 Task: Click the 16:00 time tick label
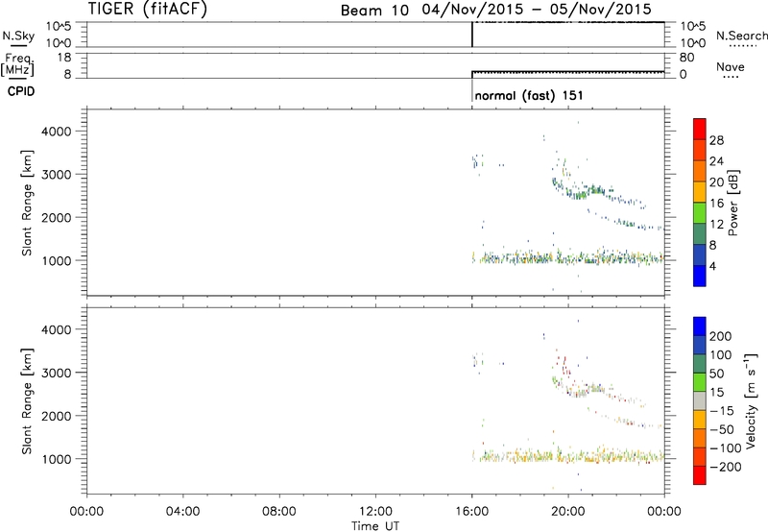click(x=471, y=512)
